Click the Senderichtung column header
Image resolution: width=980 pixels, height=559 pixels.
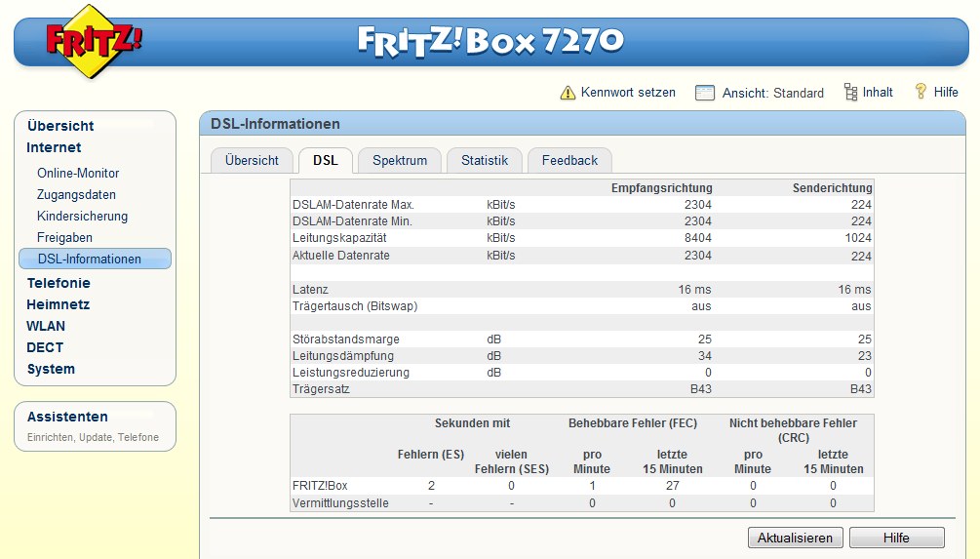tap(833, 188)
